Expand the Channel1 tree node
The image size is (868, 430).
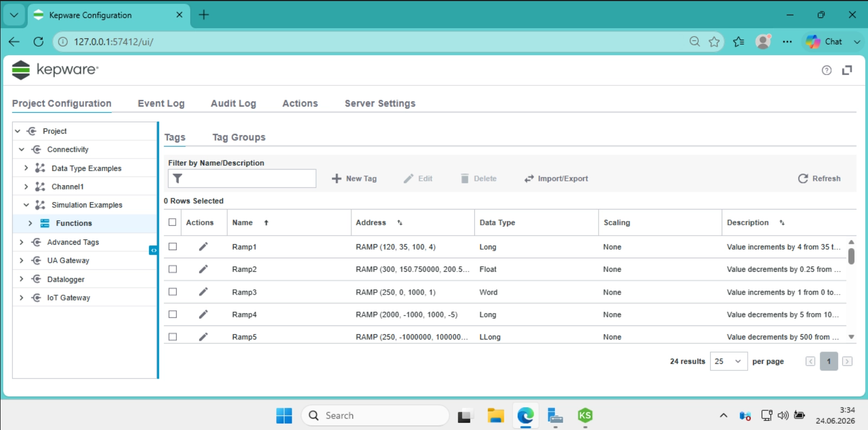tap(26, 186)
